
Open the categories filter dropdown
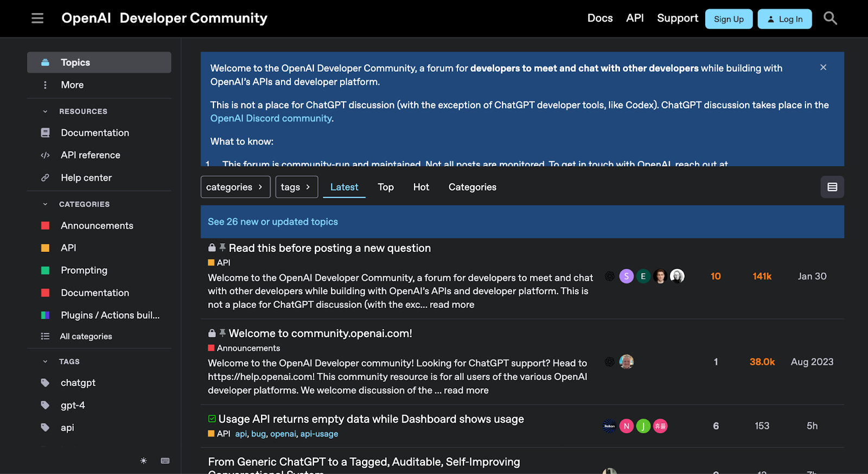pos(235,187)
